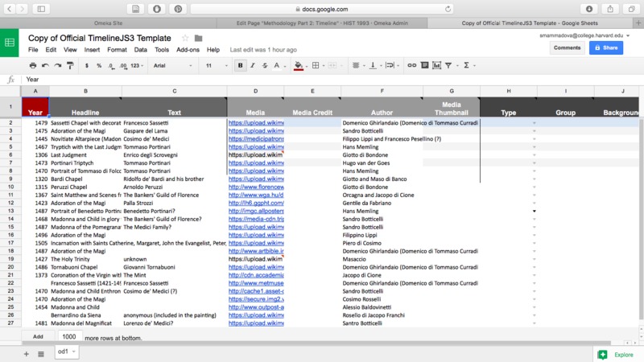Reload the page
The image size is (644, 362).
click(x=448, y=9)
